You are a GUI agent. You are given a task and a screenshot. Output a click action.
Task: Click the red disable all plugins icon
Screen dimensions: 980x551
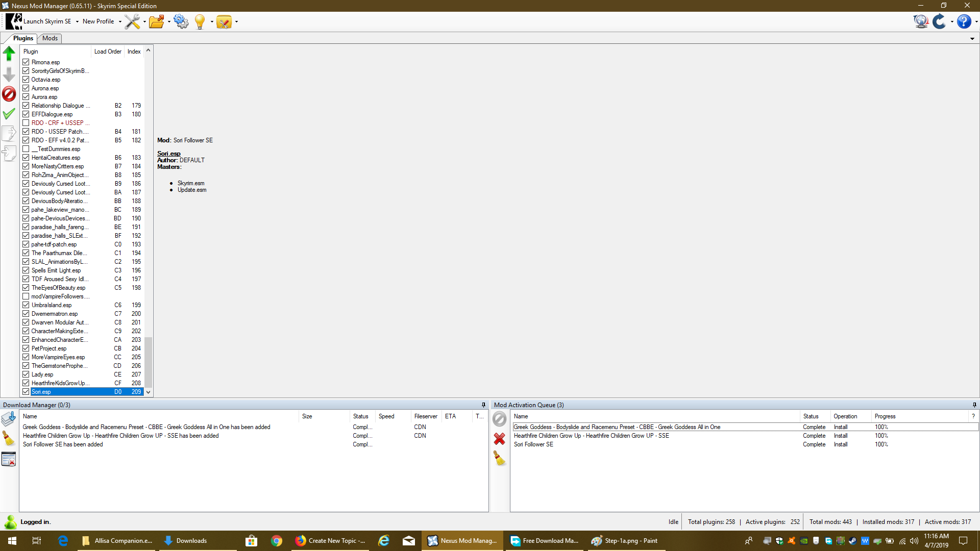[9, 94]
